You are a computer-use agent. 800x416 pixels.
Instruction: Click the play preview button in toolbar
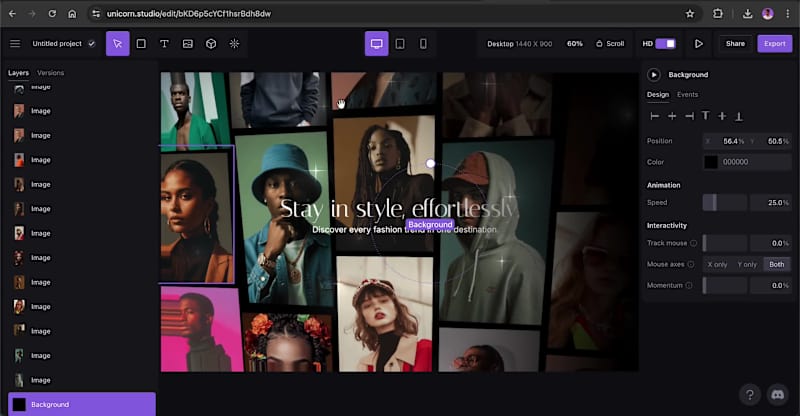tap(698, 44)
